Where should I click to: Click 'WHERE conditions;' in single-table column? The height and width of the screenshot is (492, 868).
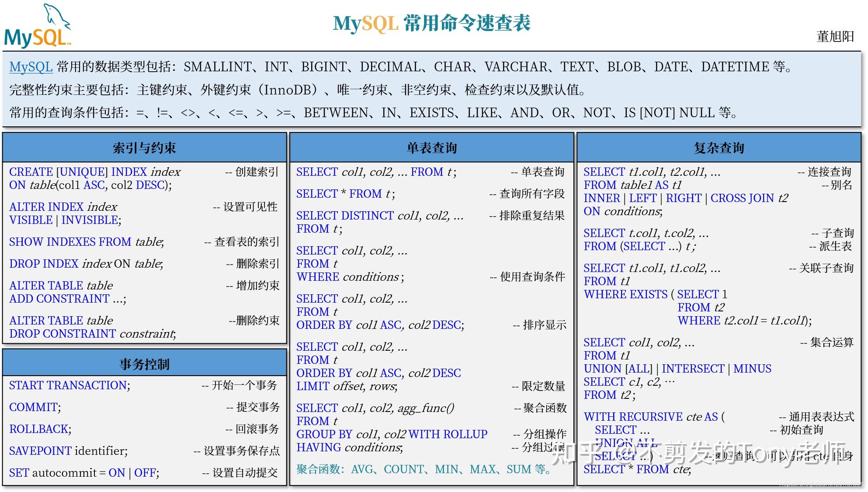[350, 277]
